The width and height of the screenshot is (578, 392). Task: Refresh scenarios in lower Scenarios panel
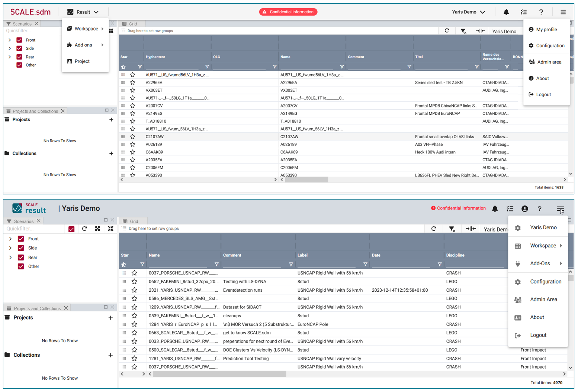click(84, 229)
